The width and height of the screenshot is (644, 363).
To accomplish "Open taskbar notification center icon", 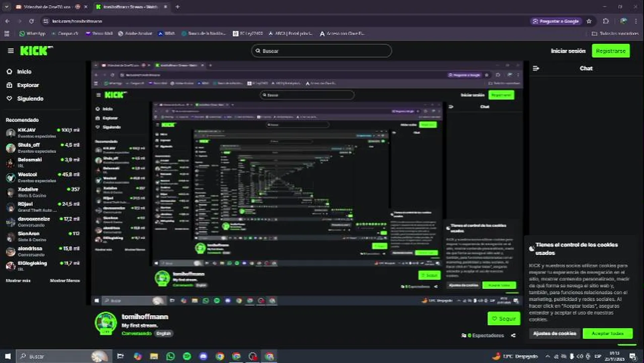I will [633, 356].
